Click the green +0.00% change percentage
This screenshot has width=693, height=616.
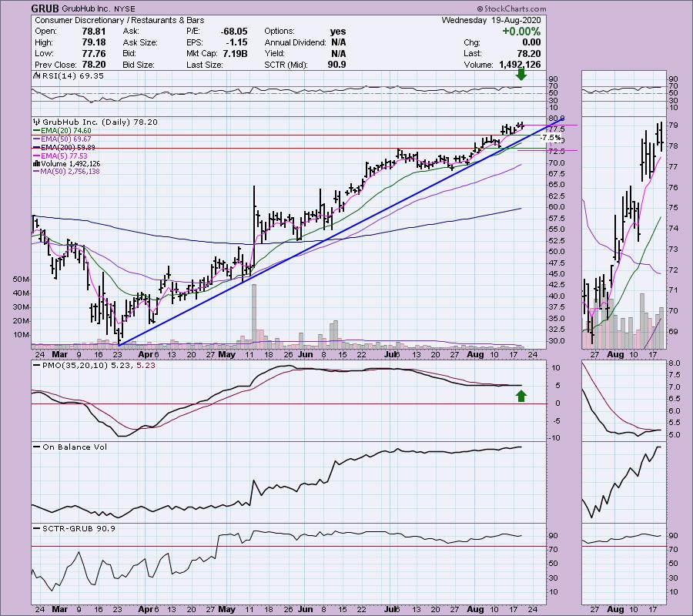point(521,32)
